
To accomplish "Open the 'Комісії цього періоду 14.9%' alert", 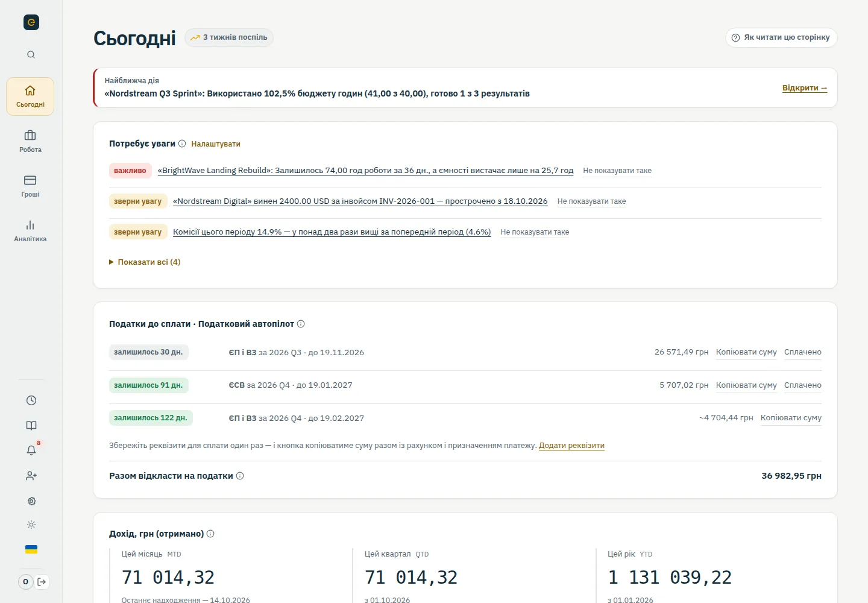I will (332, 232).
